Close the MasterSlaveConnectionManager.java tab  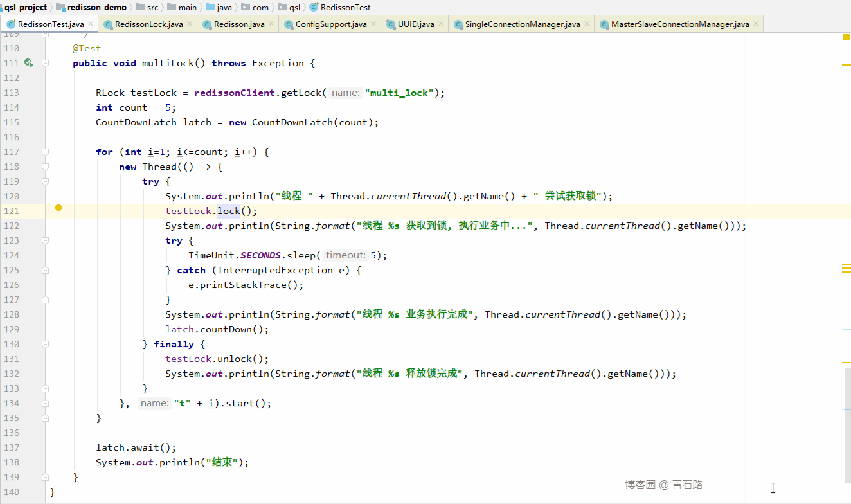pos(756,24)
